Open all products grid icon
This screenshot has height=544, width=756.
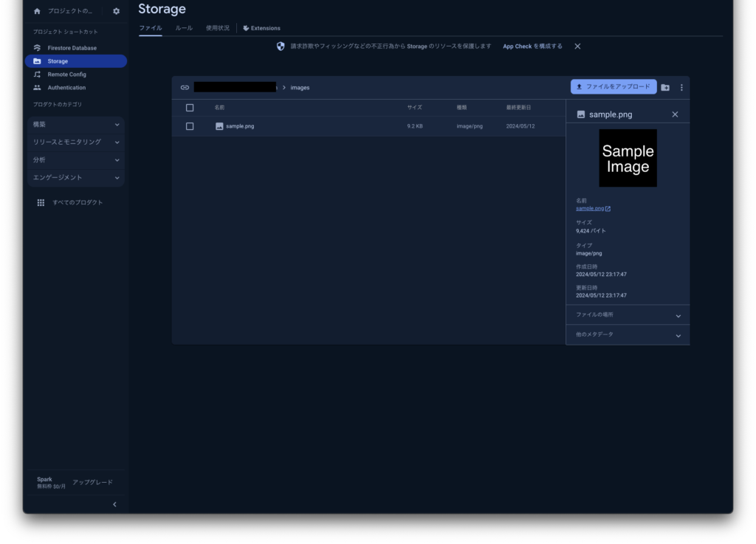coord(41,203)
